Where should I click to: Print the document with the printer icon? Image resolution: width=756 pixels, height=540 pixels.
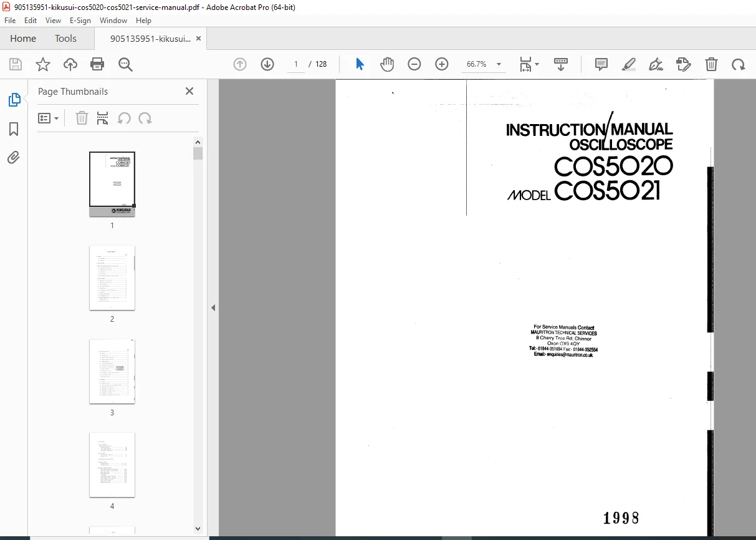pyautogui.click(x=97, y=64)
